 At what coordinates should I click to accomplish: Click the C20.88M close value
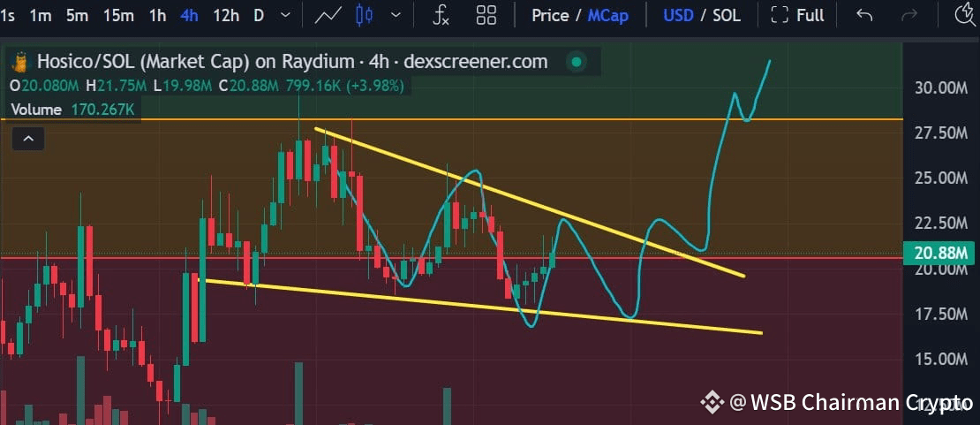coord(249,86)
